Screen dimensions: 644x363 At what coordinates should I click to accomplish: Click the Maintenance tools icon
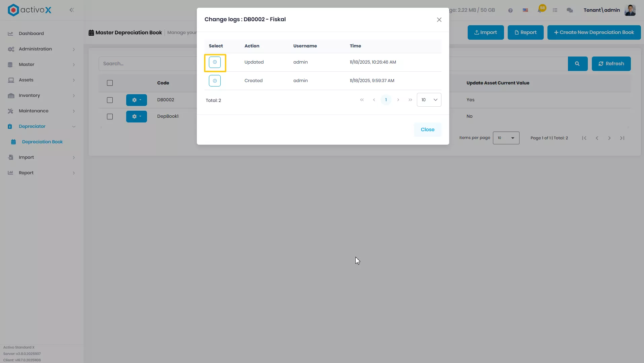[10, 111]
